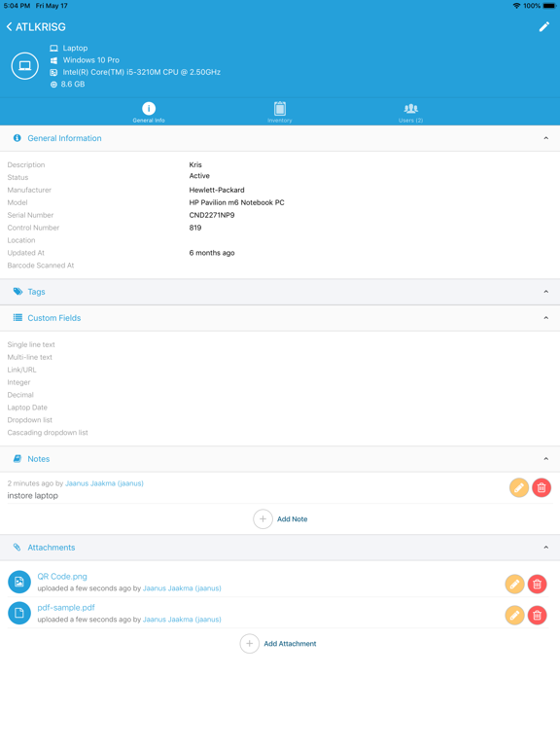Edit the pdf-sample.pdf attachment
The image size is (560, 747).
pos(514,616)
